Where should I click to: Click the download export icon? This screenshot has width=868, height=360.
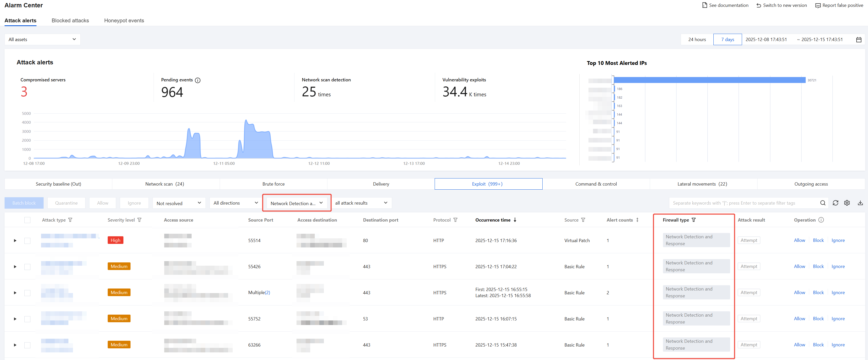click(x=860, y=203)
